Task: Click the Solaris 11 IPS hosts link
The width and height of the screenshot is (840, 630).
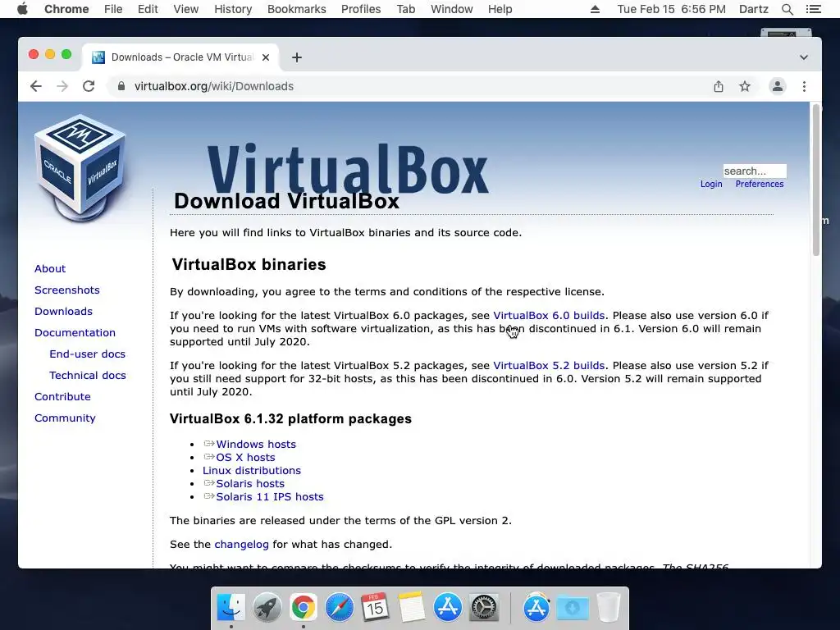Action: click(x=270, y=496)
